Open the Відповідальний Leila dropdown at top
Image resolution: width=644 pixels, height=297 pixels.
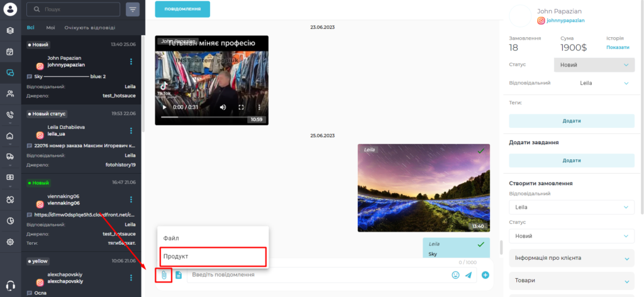[604, 83]
